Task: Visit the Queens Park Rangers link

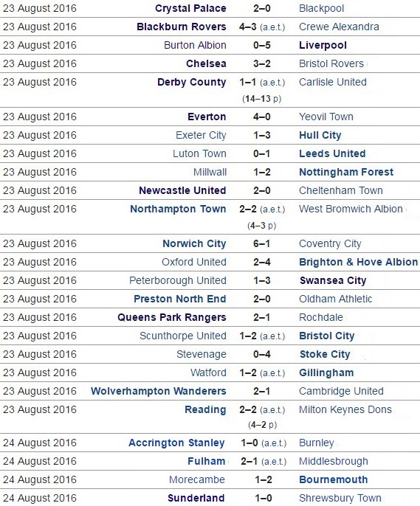Action: [172, 317]
